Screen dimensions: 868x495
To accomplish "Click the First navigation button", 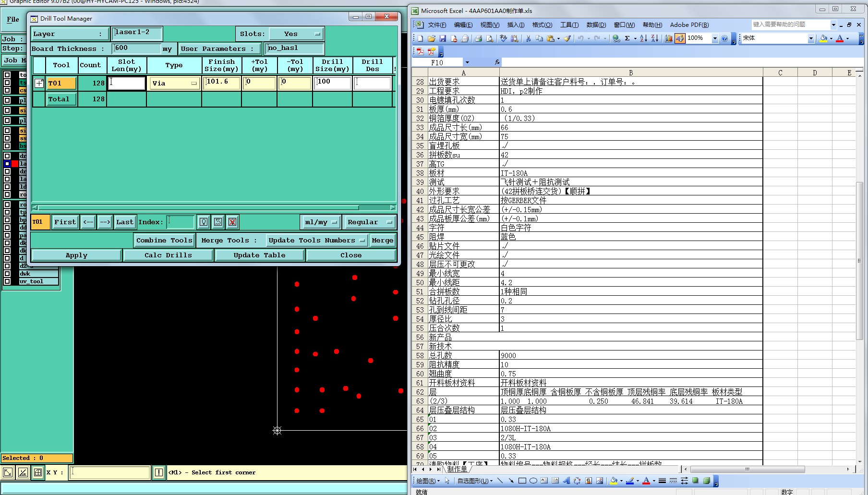I will pyautogui.click(x=65, y=222).
